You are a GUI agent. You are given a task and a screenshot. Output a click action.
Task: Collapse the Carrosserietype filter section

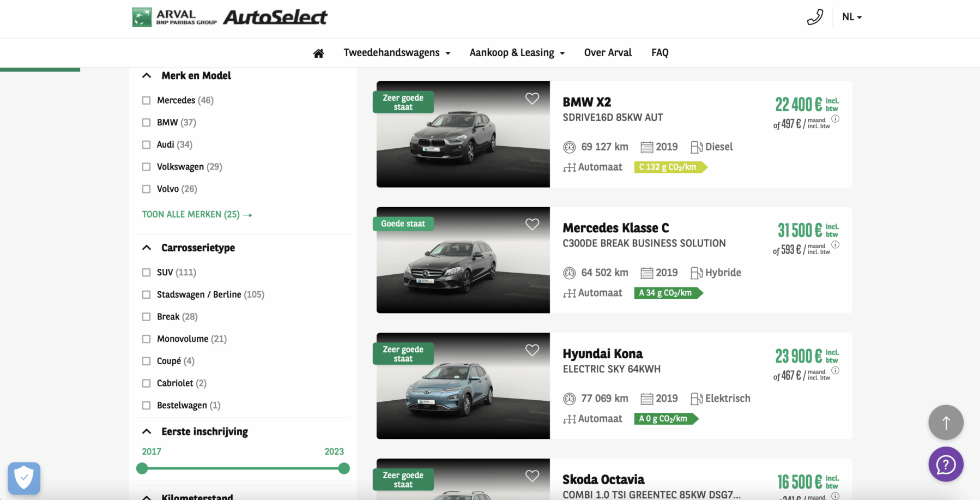point(147,248)
